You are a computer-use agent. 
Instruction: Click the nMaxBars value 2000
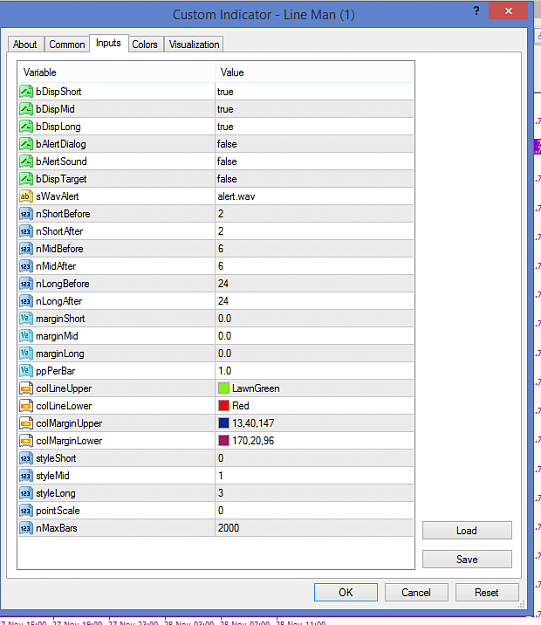pos(228,528)
